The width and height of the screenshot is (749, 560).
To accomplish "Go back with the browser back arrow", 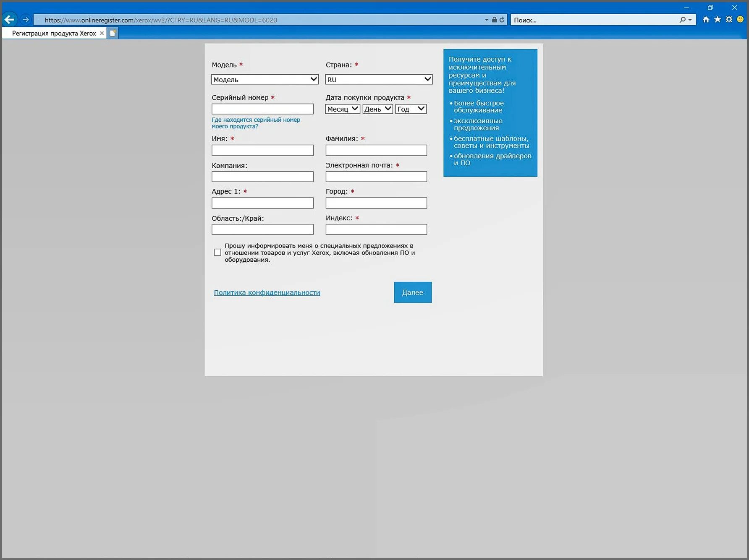I will click(9, 20).
